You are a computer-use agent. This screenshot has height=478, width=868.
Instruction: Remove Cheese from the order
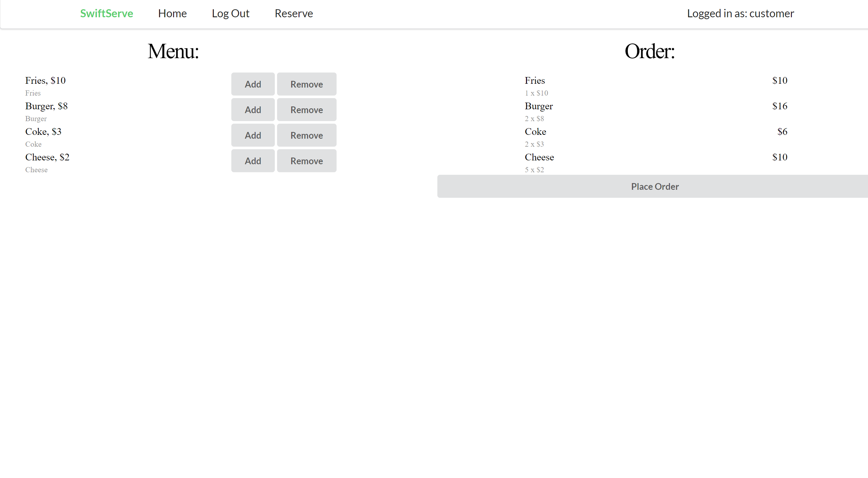click(x=306, y=161)
